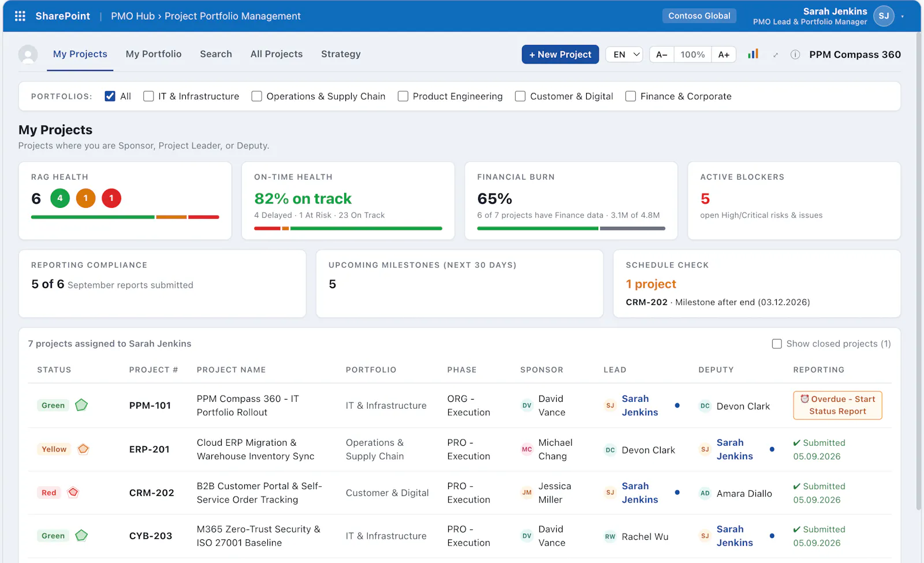Check the IT & Infrastructure portfolio filter
This screenshot has width=924, height=563.
click(148, 96)
